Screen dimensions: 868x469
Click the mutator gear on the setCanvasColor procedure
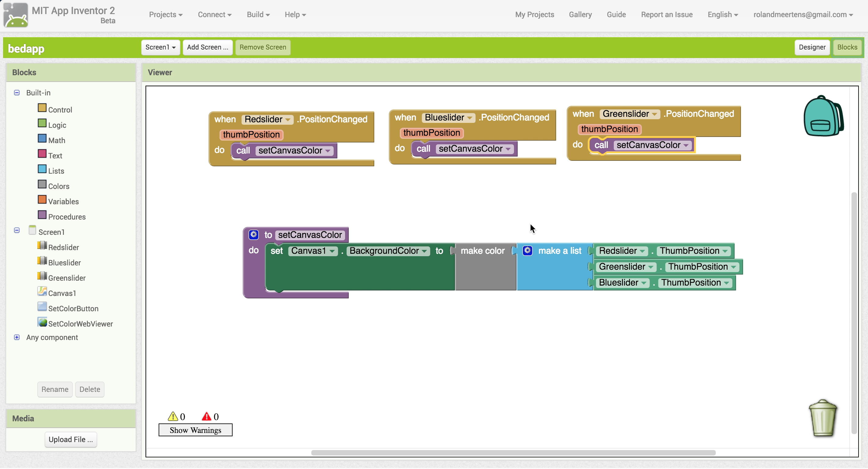pyautogui.click(x=253, y=235)
